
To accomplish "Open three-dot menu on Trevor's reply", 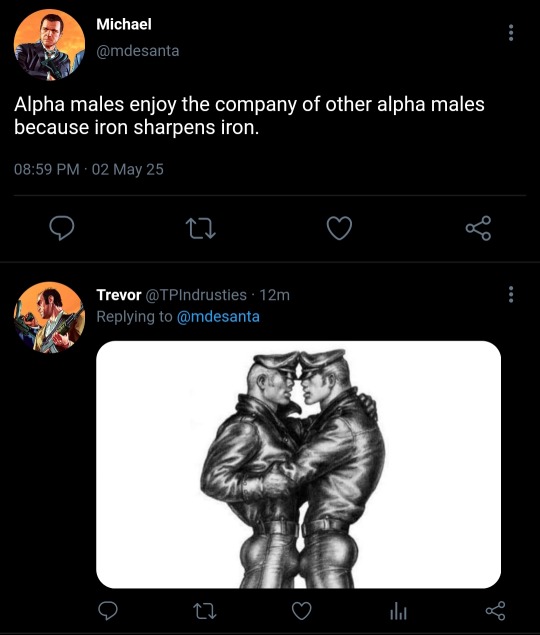I will [x=511, y=294].
